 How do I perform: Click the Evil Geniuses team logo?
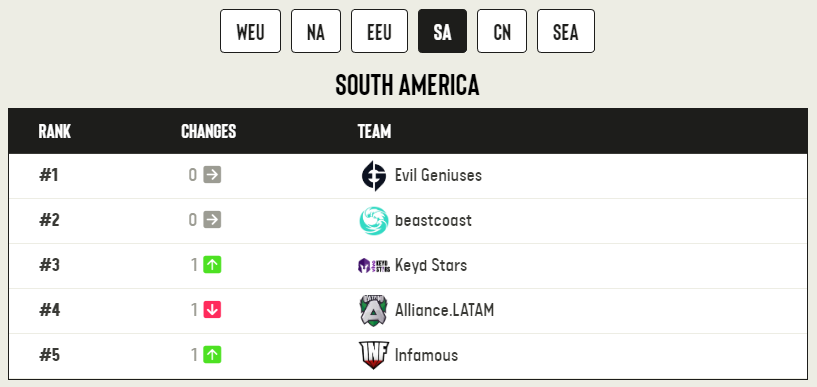coord(374,176)
